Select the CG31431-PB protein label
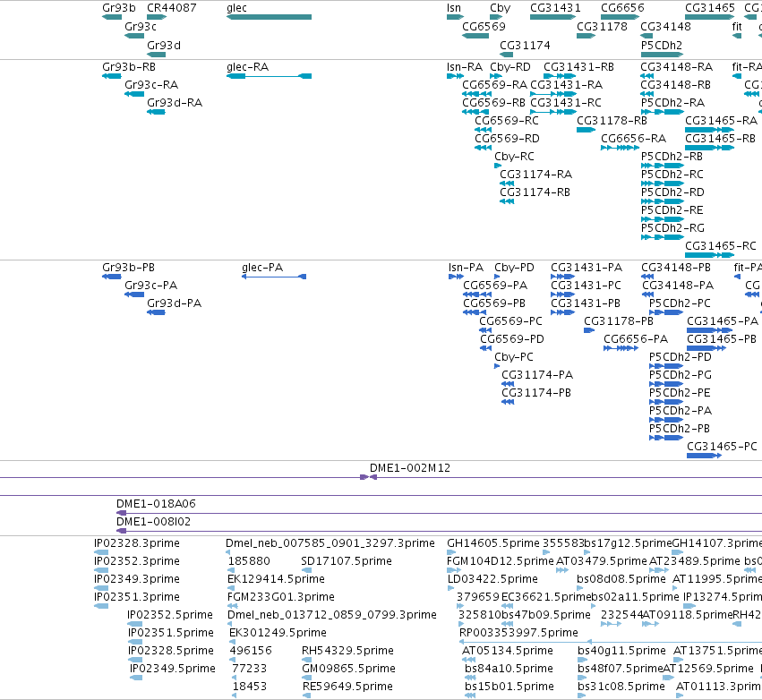 point(585,303)
